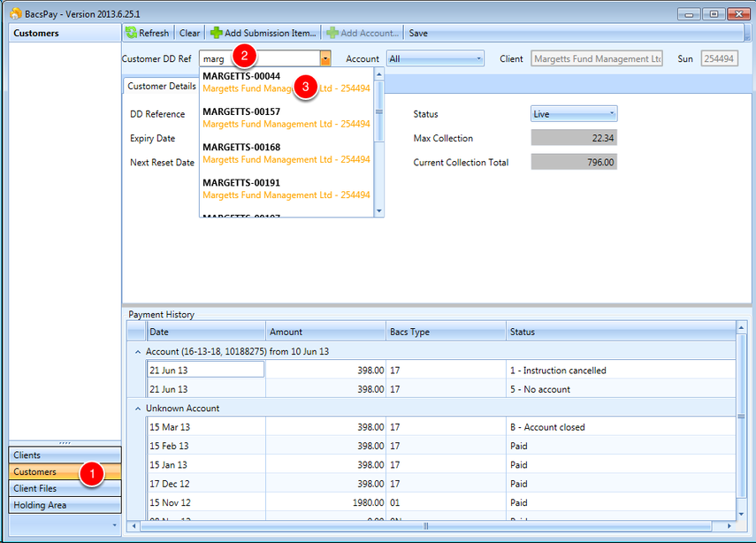Click the Sun field showing 254494
756x543 pixels.
[x=719, y=59]
